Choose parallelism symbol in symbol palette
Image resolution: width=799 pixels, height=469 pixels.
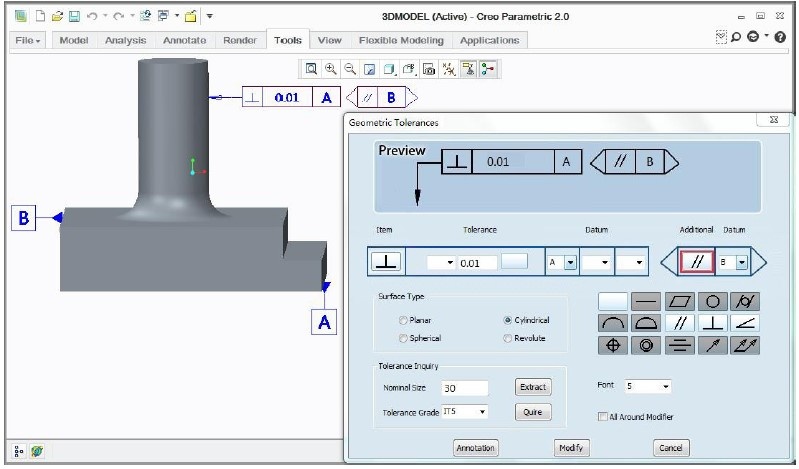(680, 323)
